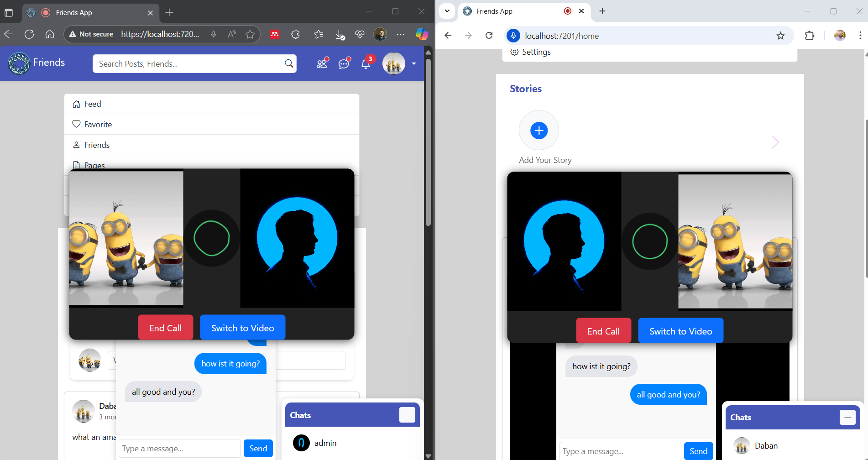
Task: Collapse the Chats panel in right window
Action: point(847,417)
